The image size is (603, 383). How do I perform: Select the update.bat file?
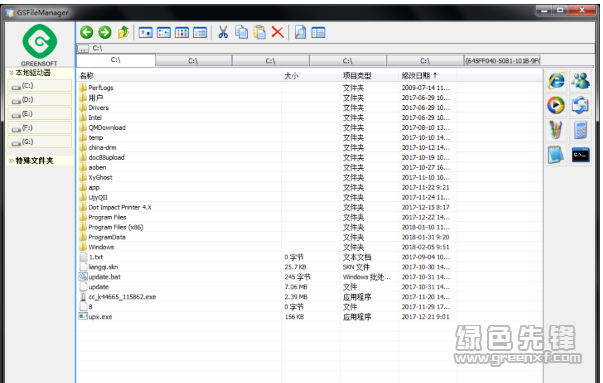click(x=104, y=277)
